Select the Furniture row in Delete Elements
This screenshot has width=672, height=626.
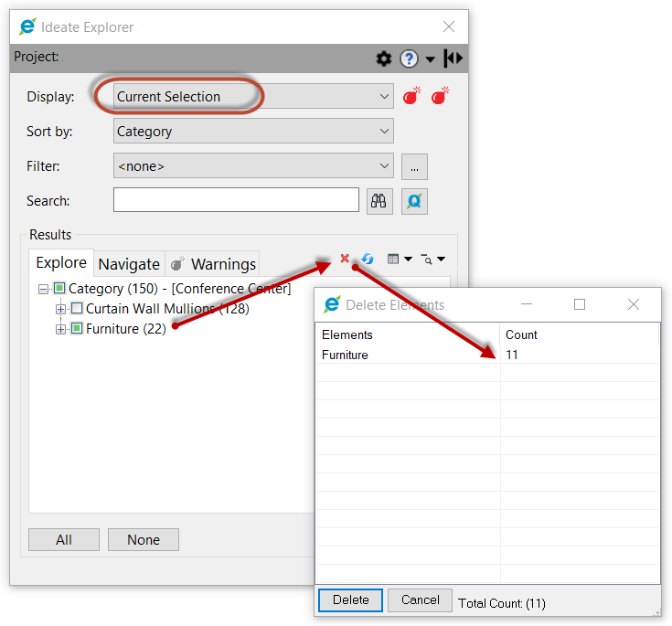pyautogui.click(x=487, y=355)
